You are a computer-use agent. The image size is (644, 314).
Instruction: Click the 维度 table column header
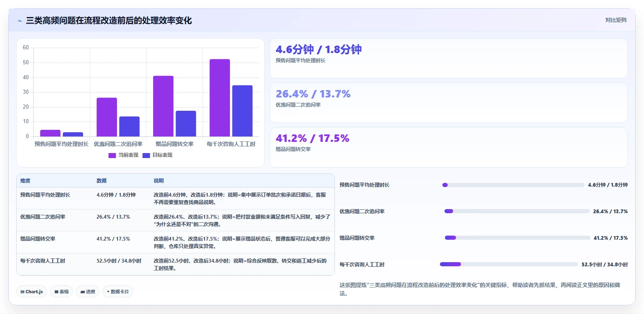(x=25, y=181)
